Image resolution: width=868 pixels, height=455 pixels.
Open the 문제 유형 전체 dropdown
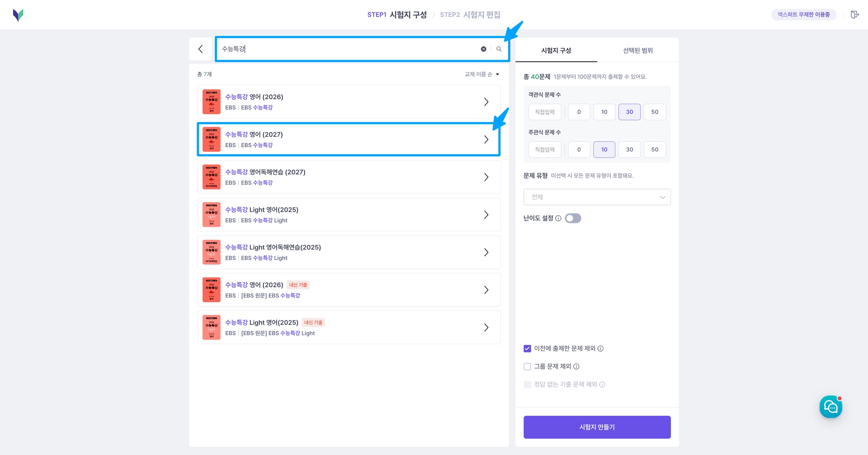pyautogui.click(x=597, y=197)
